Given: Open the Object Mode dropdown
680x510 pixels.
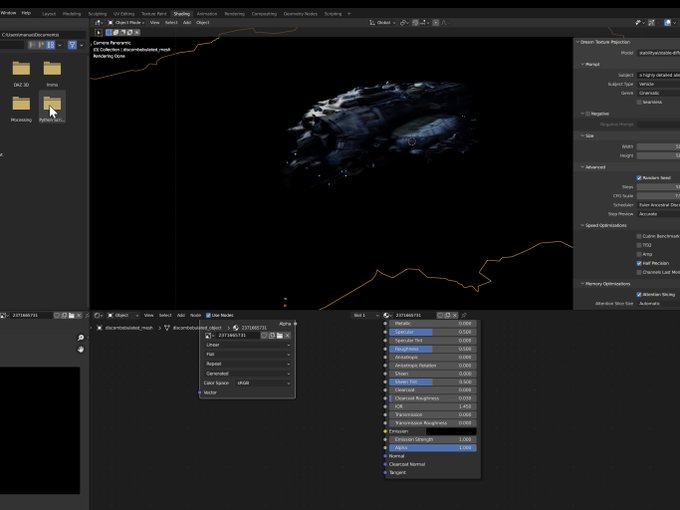Looking at the screenshot, I should pos(126,23).
